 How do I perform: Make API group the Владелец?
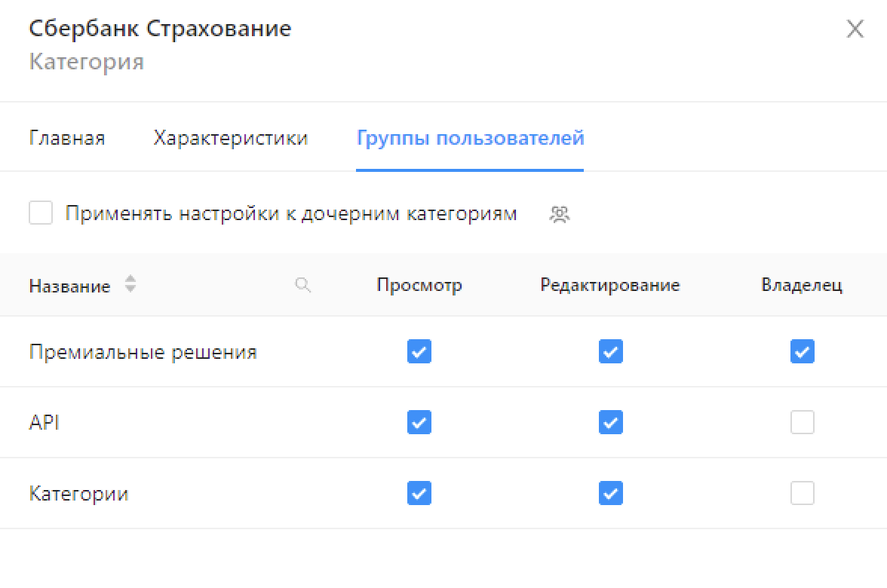click(x=802, y=422)
